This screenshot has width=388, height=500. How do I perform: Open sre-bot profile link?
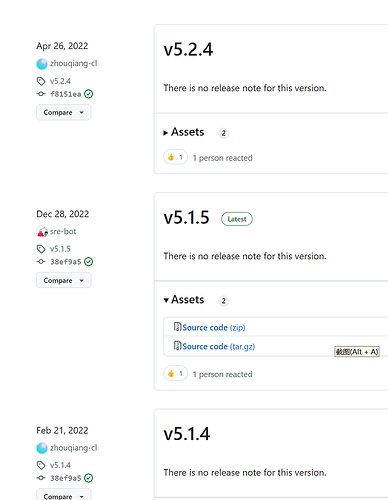pyautogui.click(x=63, y=231)
